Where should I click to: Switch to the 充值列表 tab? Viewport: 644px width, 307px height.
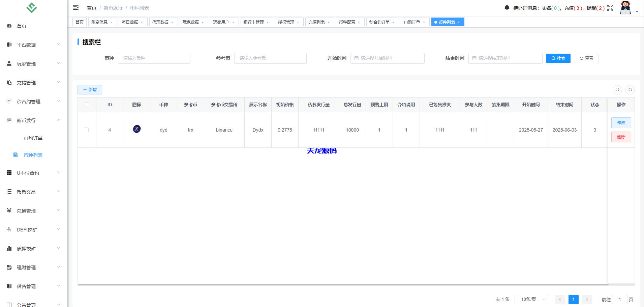coord(317,22)
